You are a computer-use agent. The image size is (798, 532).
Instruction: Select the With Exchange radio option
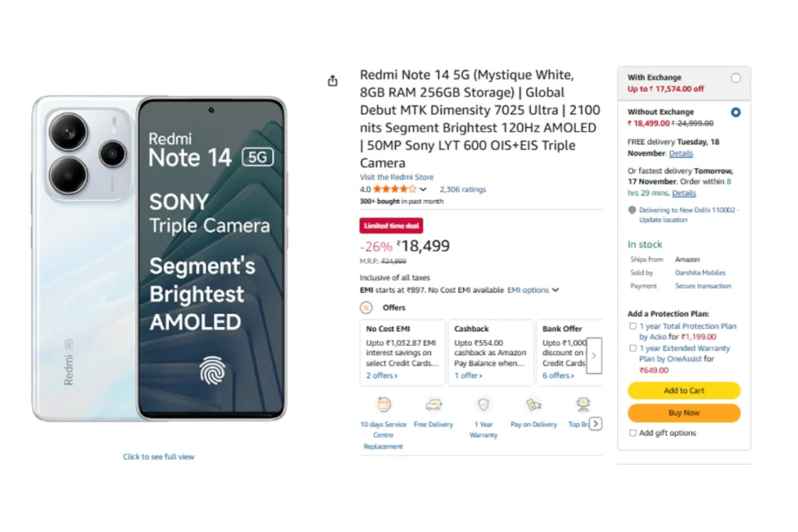point(736,78)
